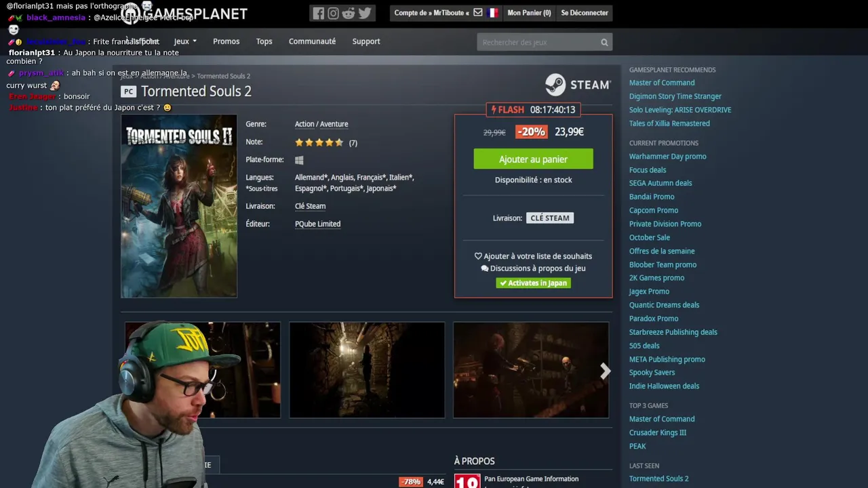Open Indie Halloween deals

[664, 386]
